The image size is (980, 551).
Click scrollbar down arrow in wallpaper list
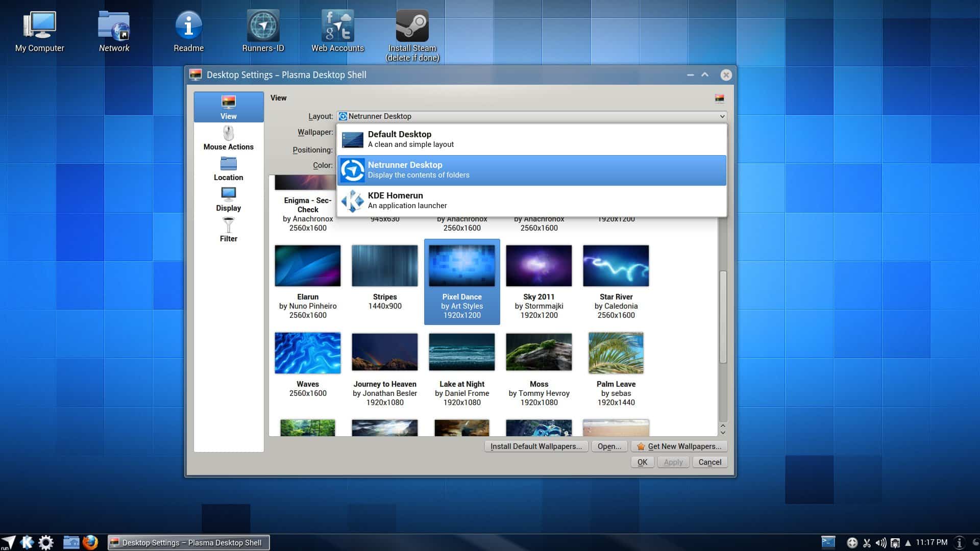point(723,433)
